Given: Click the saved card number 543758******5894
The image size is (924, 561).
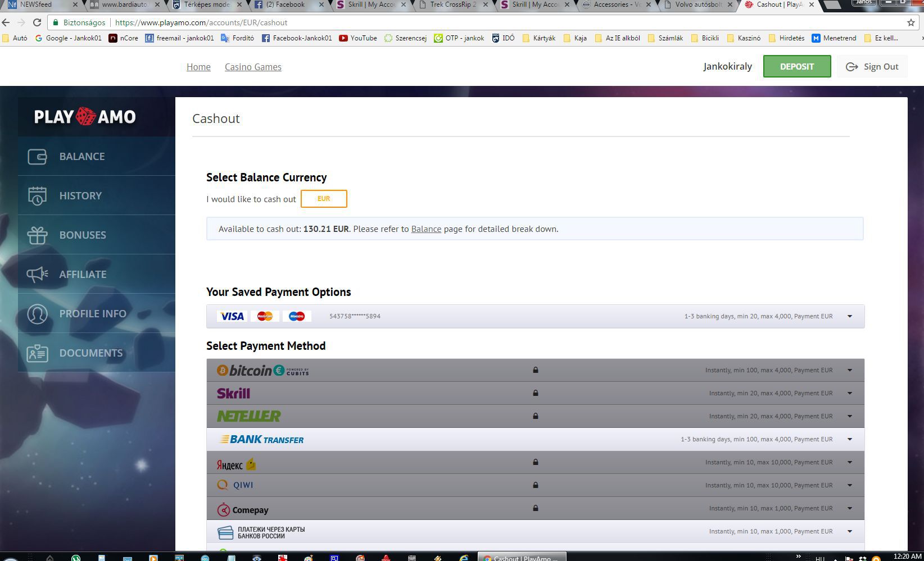Looking at the screenshot, I should [355, 316].
